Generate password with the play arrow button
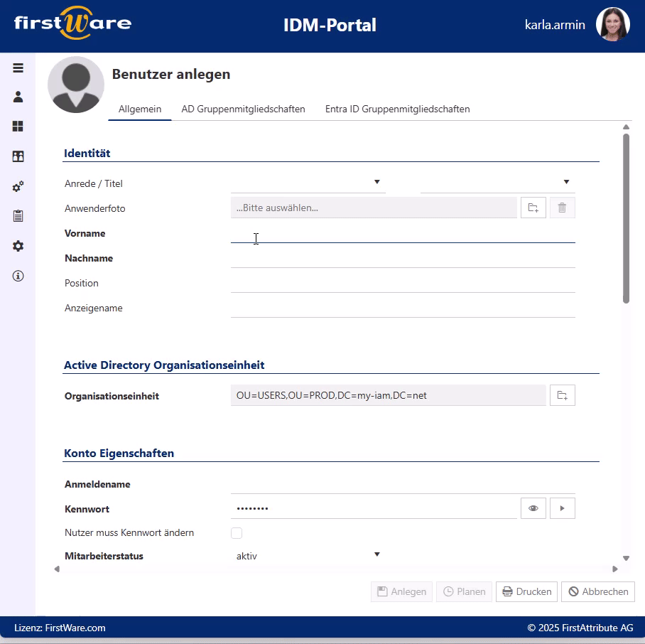645x644 pixels. coord(562,508)
